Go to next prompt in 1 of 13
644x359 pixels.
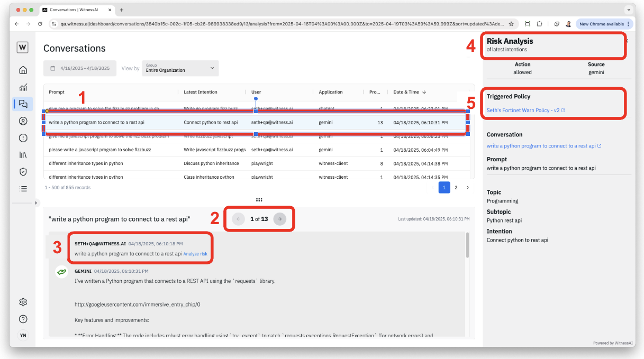(x=280, y=219)
